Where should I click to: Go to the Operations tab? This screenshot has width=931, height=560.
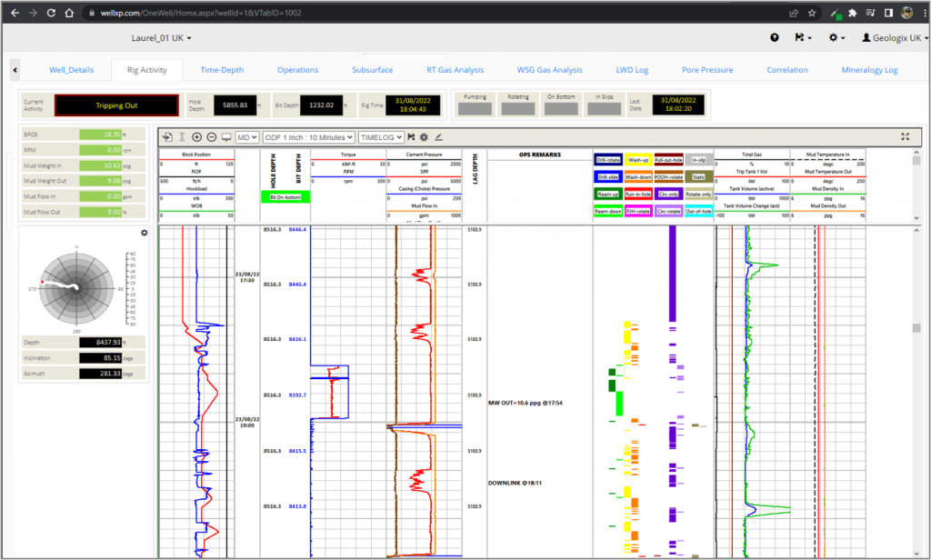(x=297, y=70)
